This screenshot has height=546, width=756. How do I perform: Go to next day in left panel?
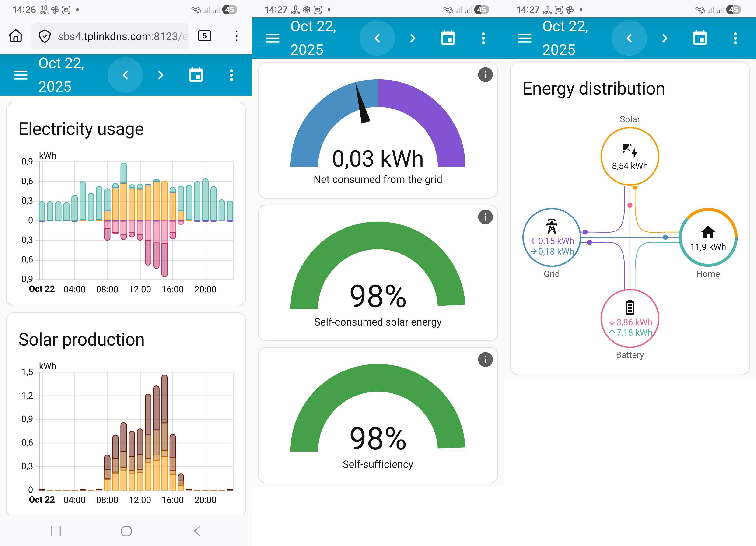point(161,75)
